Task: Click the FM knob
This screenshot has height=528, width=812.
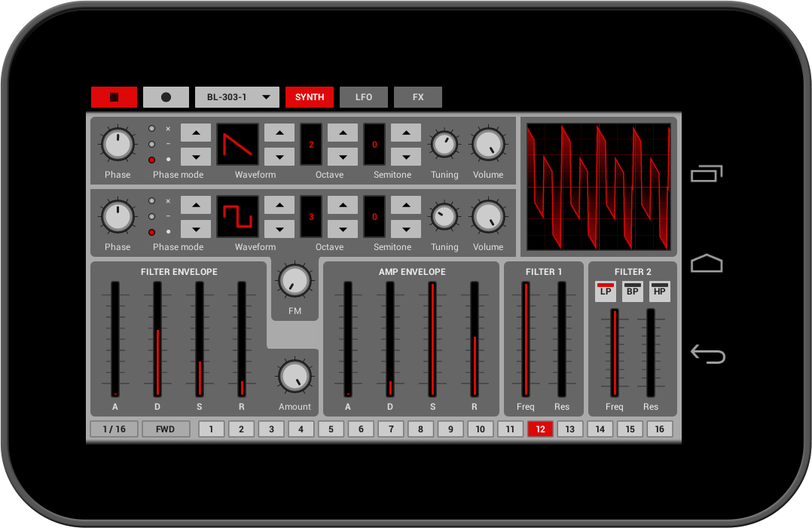Action: [x=295, y=281]
